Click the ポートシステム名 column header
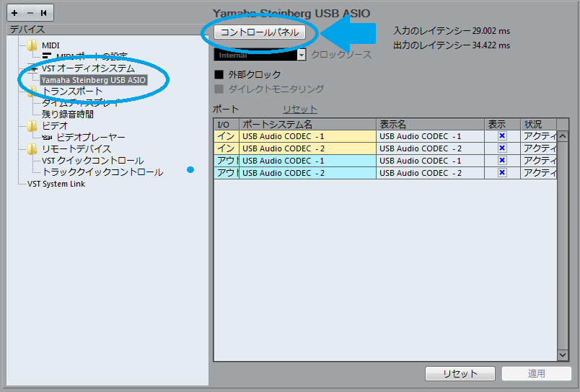580x392 pixels. [x=308, y=125]
